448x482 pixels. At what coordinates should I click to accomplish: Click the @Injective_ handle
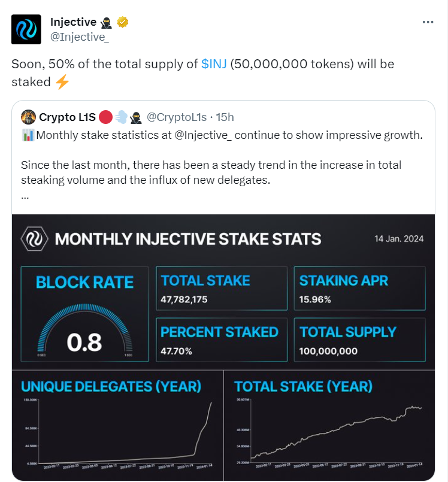[79, 37]
